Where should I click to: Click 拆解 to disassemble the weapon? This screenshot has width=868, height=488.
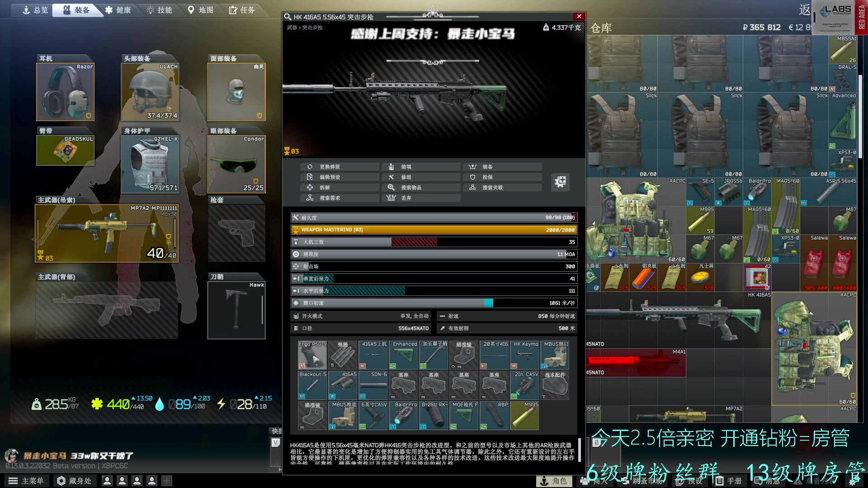pyautogui.click(x=340, y=188)
